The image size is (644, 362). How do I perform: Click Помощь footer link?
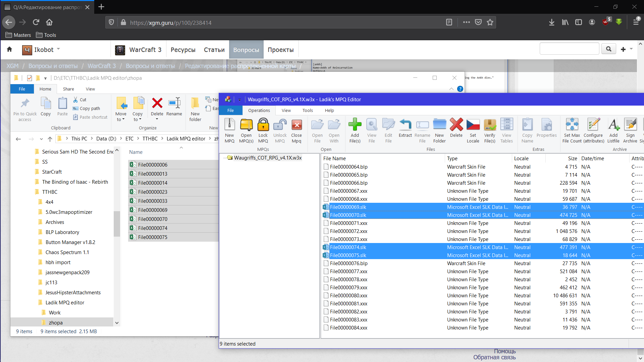505,351
